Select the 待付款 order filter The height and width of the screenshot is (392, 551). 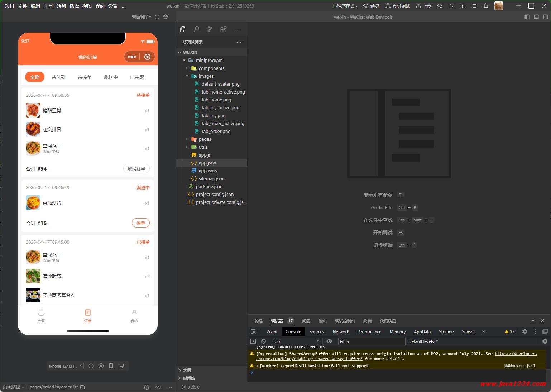pyautogui.click(x=59, y=77)
